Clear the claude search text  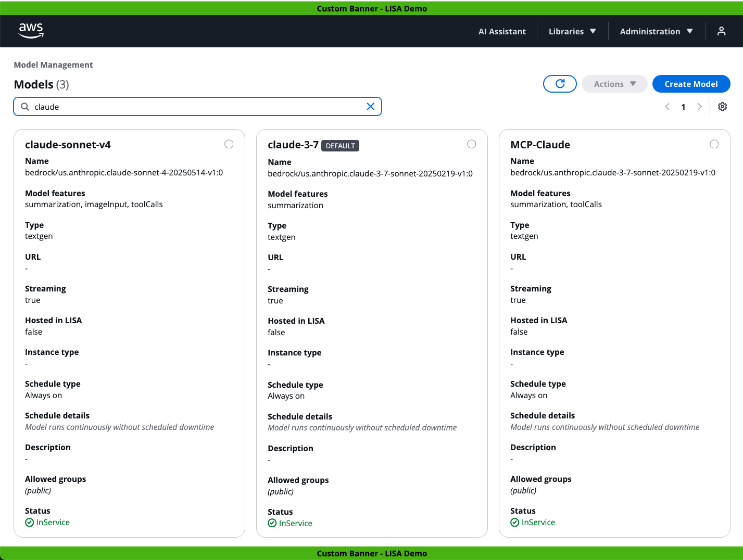[x=370, y=107]
